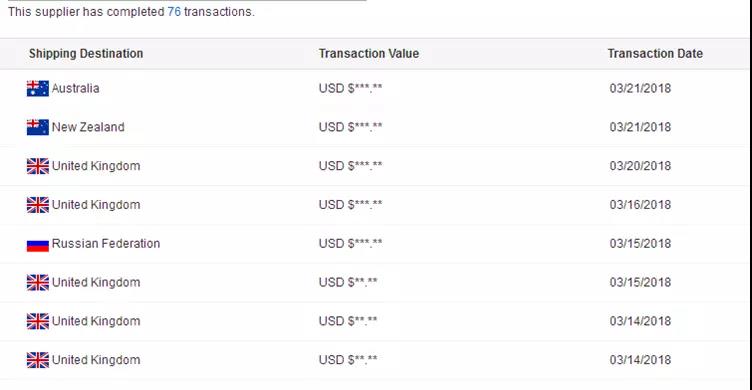Screen dimensions: 752x390
Task: Click Australia row's hidden transaction value
Action: (x=351, y=88)
